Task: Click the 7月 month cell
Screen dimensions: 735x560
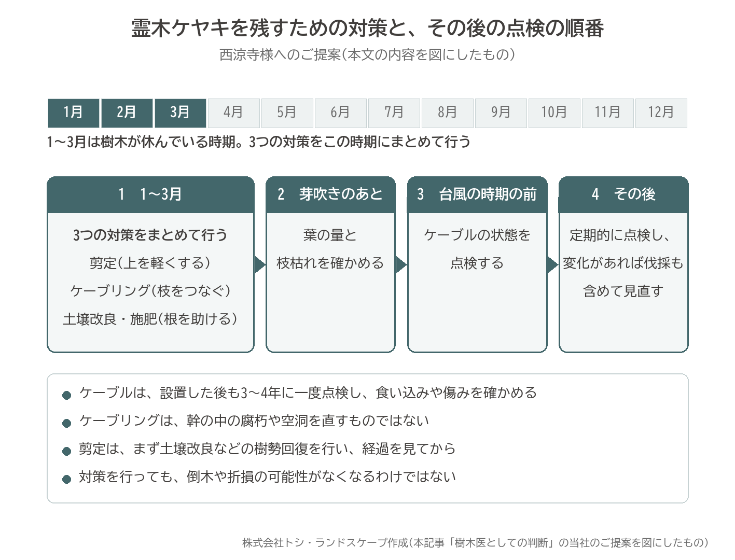Action: tap(394, 113)
